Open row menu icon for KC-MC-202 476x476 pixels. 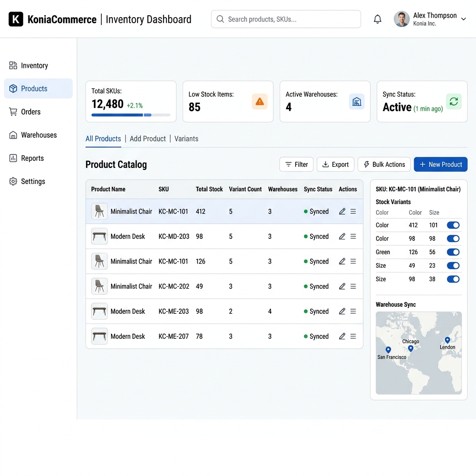tap(353, 286)
